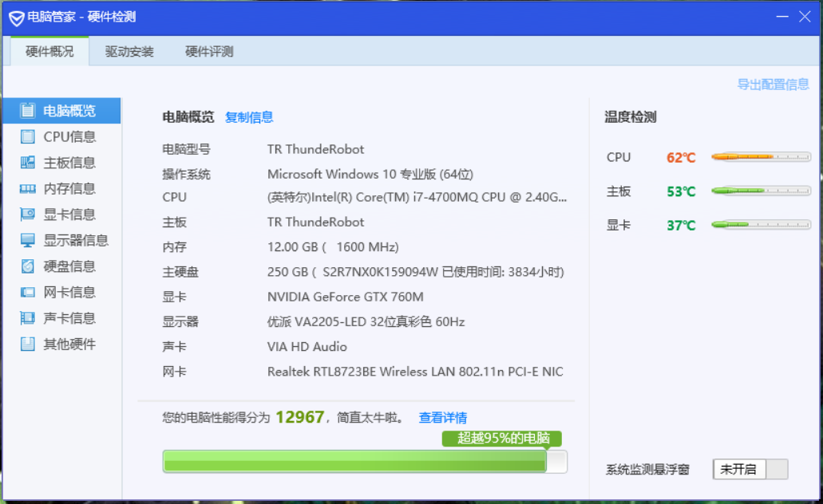Click the CPU temperature bar
This screenshot has height=504, width=823.
pyautogui.click(x=761, y=157)
